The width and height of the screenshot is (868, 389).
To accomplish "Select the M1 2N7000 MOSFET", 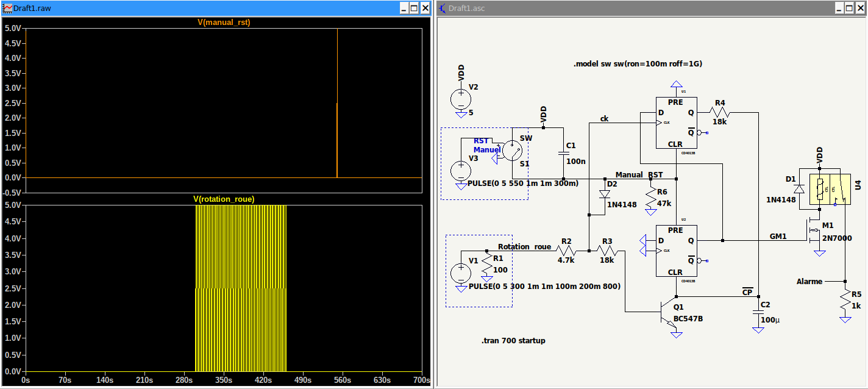I will click(813, 231).
